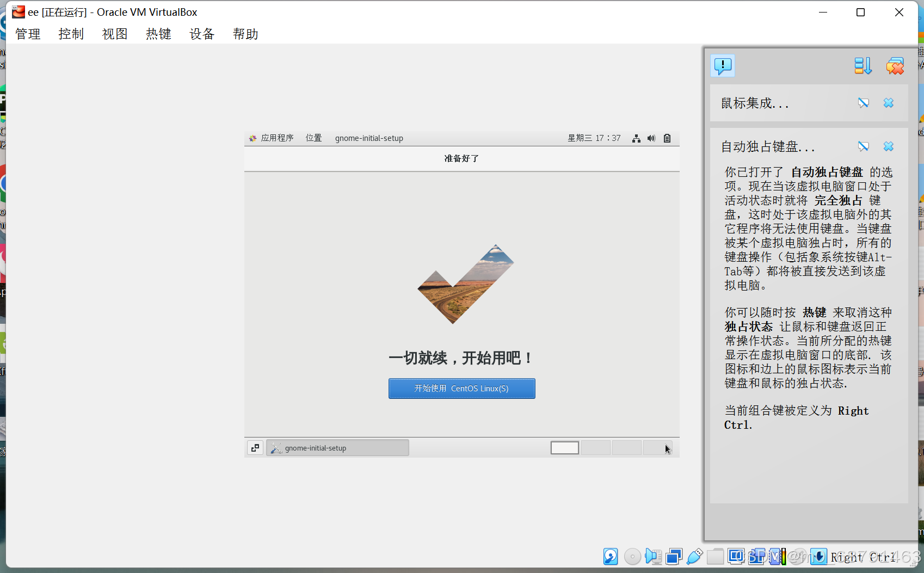This screenshot has height=573, width=924.
Task: Click the battery power icon in top bar
Action: click(667, 138)
